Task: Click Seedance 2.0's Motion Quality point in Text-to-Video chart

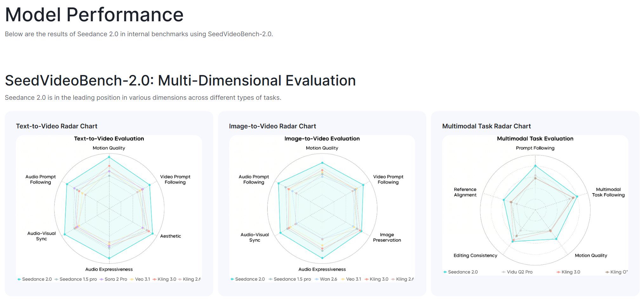Action: point(109,157)
